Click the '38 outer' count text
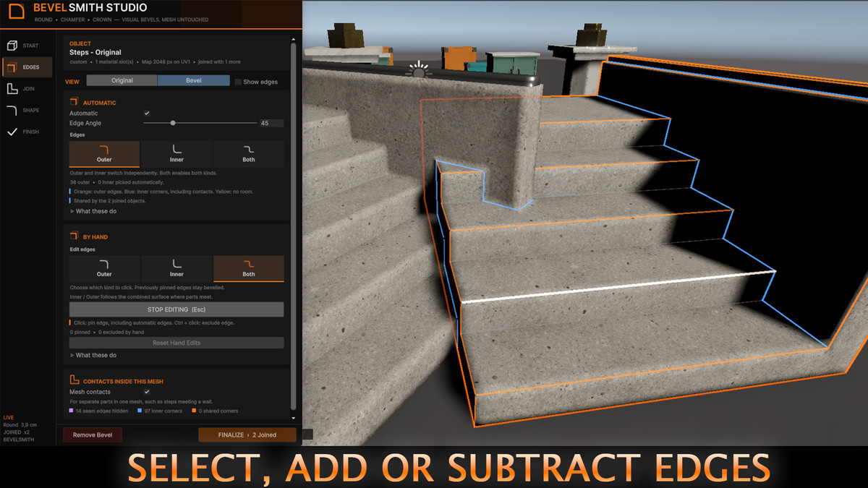 click(x=80, y=182)
